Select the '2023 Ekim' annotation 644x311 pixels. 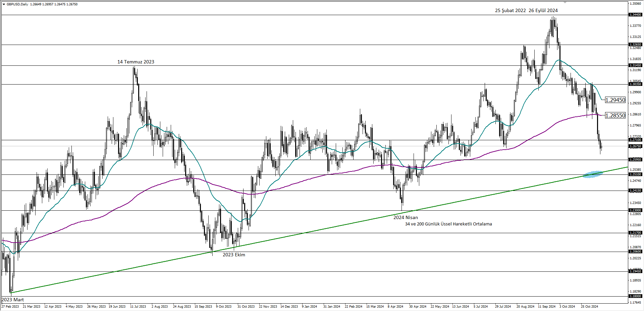(234, 255)
